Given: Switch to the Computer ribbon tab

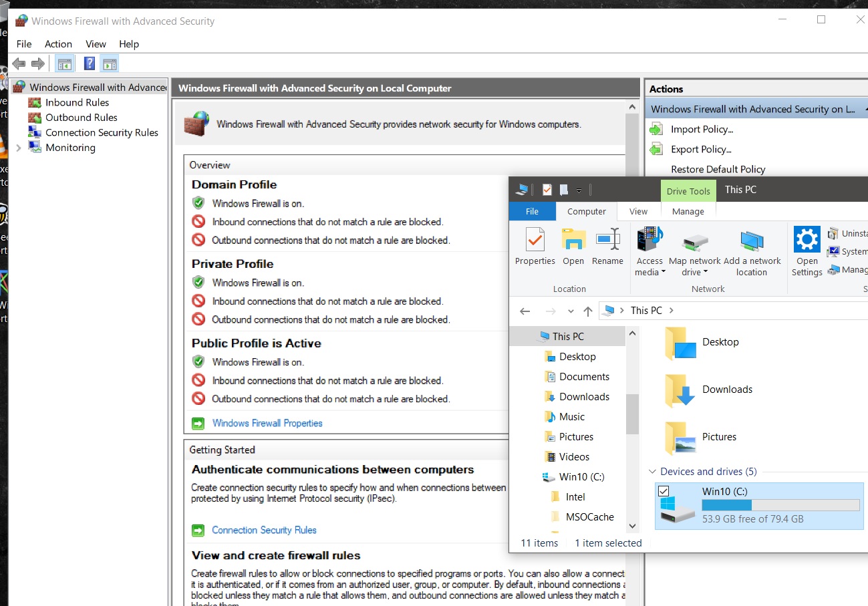Looking at the screenshot, I should (x=587, y=211).
